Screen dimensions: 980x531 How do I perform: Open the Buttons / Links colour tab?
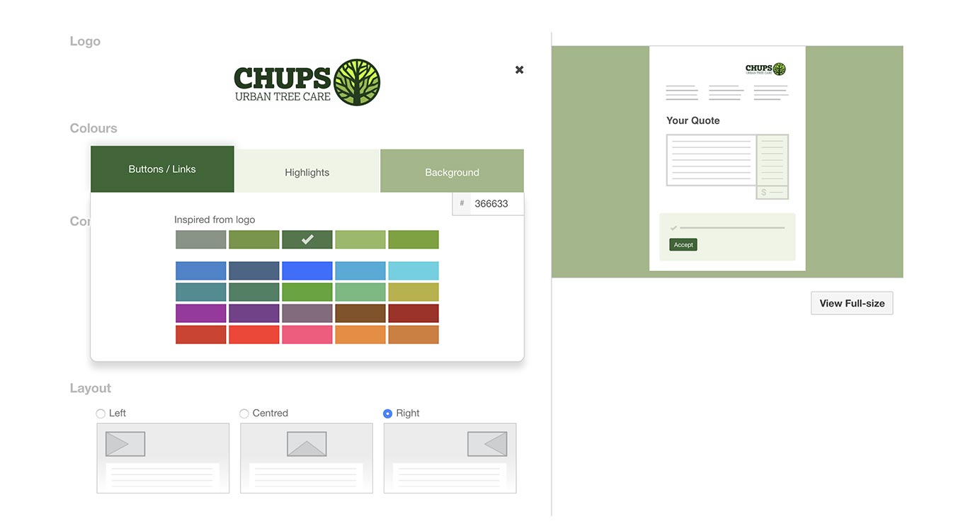click(162, 169)
